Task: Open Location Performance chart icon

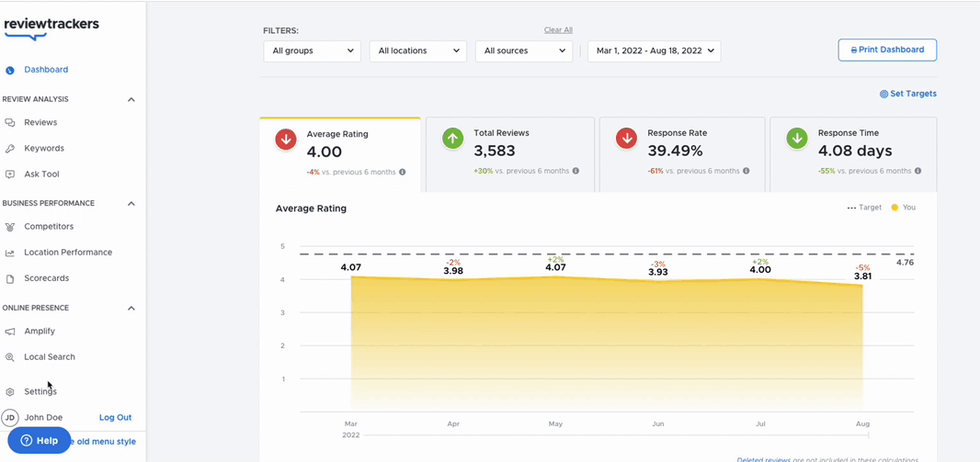Action: click(x=10, y=253)
